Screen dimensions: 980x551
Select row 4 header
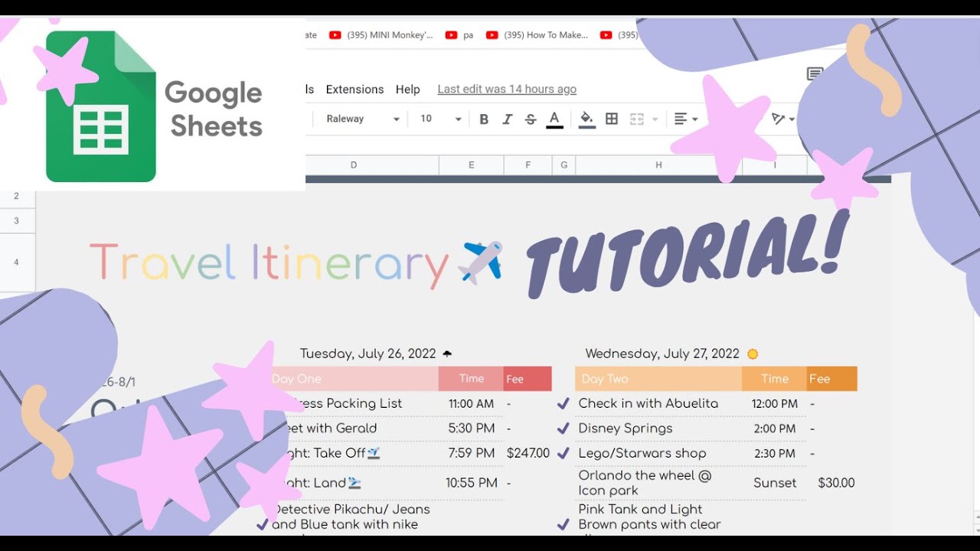tap(17, 262)
